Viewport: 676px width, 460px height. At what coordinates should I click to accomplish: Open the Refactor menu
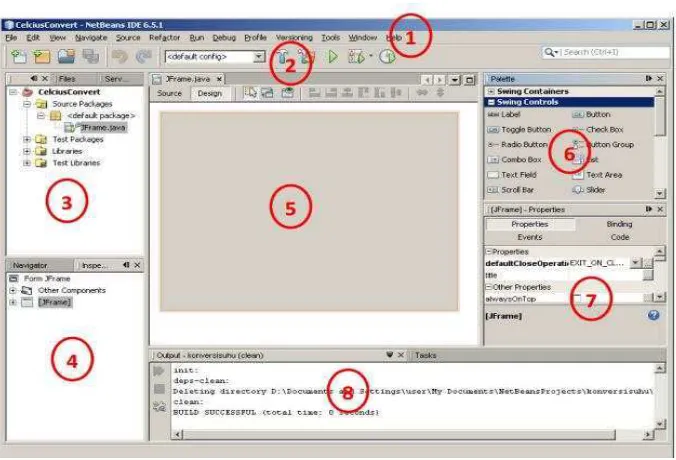pyautogui.click(x=164, y=38)
